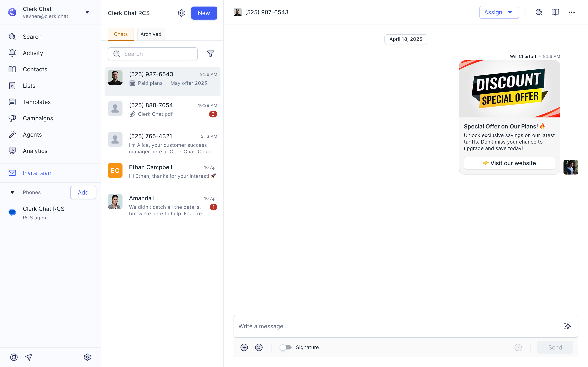Viewport: 588px width, 367px height.
Task: Click the chat list Search field
Action: tap(153, 54)
